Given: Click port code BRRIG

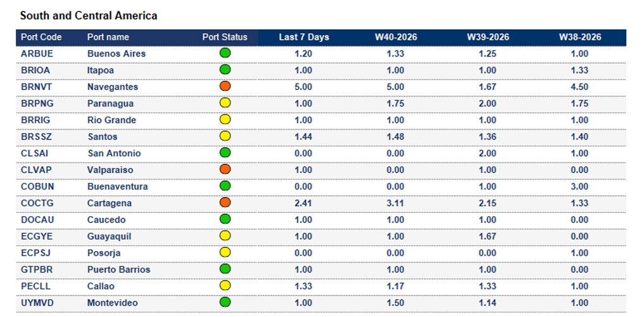Looking at the screenshot, I should point(36,120).
